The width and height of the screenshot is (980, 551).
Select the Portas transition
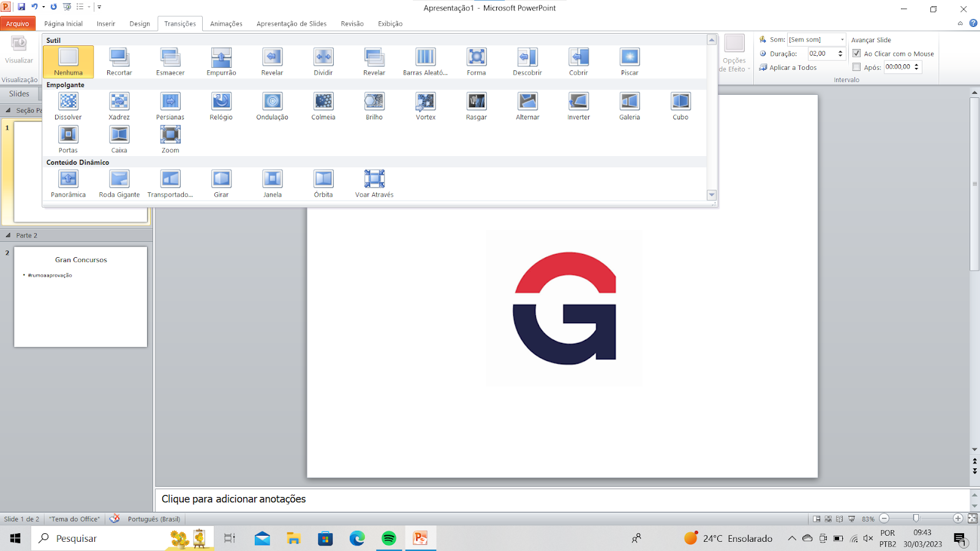coord(68,140)
